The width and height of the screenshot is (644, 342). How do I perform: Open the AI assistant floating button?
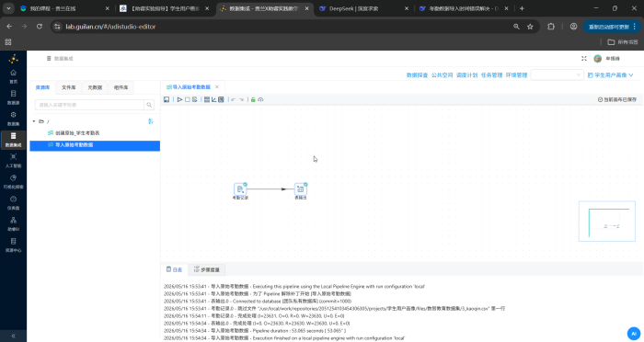(x=634, y=334)
